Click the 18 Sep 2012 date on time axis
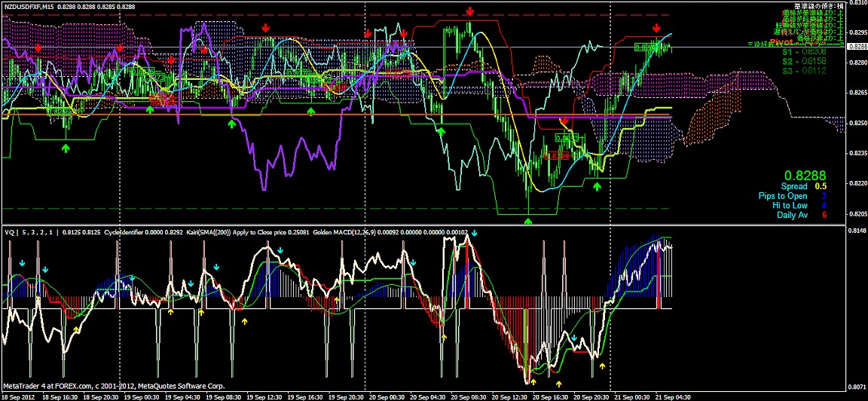The width and height of the screenshot is (868, 401). pos(18,396)
